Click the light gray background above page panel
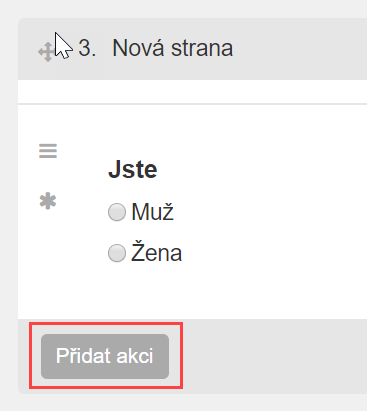The width and height of the screenshot is (367, 411). click(183, 9)
